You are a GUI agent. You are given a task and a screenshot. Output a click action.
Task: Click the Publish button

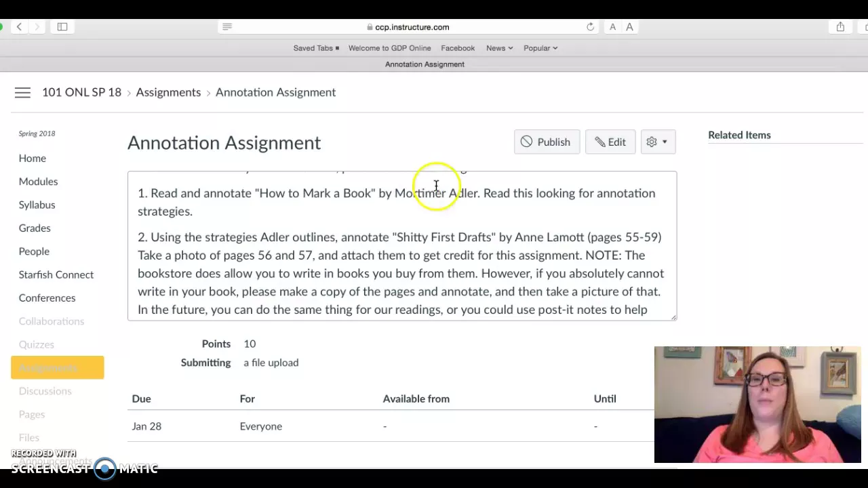tap(547, 142)
